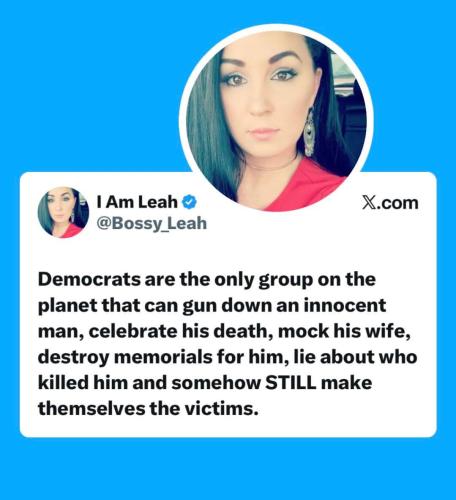Select the capitalized word STILL
This screenshot has height=500, width=456.
point(290,383)
